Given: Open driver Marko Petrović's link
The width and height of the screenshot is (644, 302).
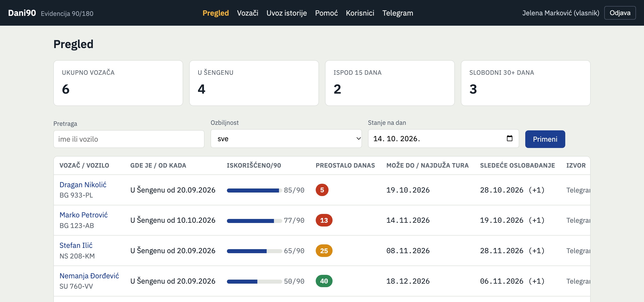Looking at the screenshot, I should click(x=84, y=215).
